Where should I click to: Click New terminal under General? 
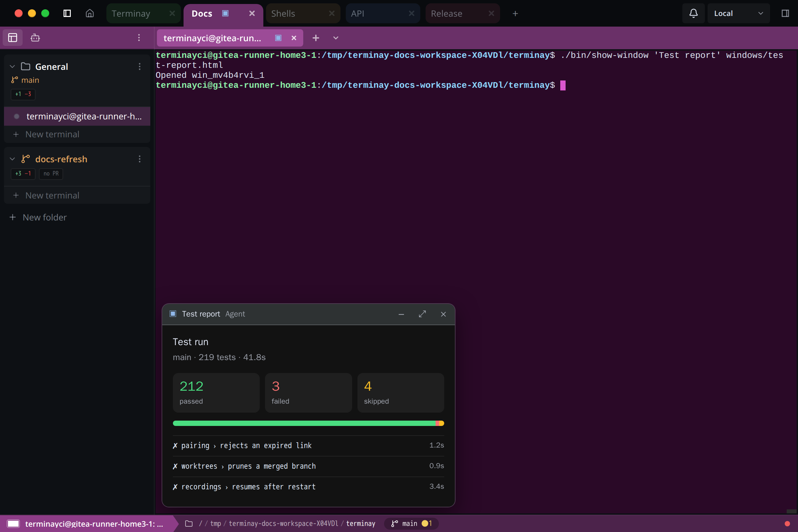click(77, 134)
